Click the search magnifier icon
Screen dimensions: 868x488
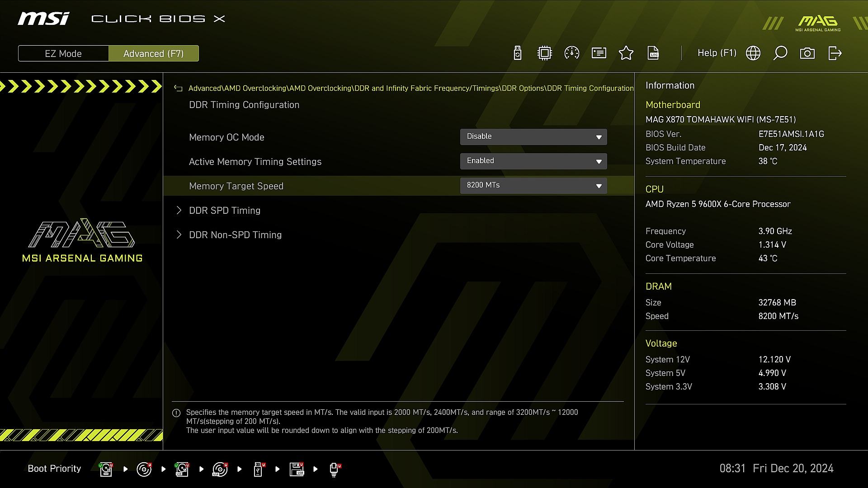click(x=780, y=53)
